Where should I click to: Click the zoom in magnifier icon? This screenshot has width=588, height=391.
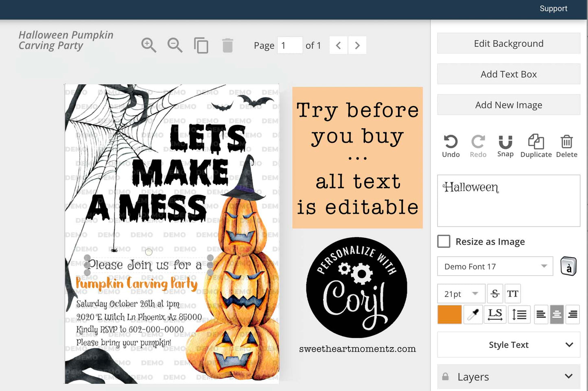149,45
